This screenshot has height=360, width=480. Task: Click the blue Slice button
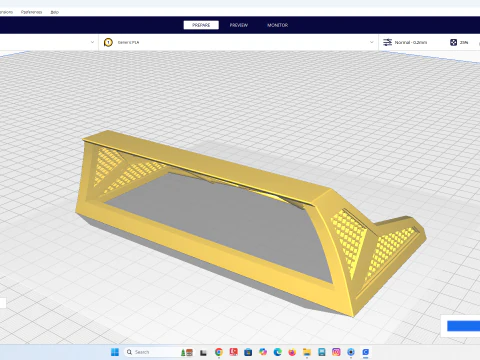[x=463, y=326]
